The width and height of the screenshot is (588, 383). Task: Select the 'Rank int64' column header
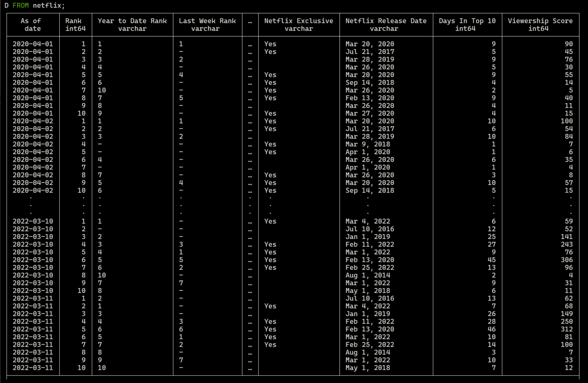(76, 25)
